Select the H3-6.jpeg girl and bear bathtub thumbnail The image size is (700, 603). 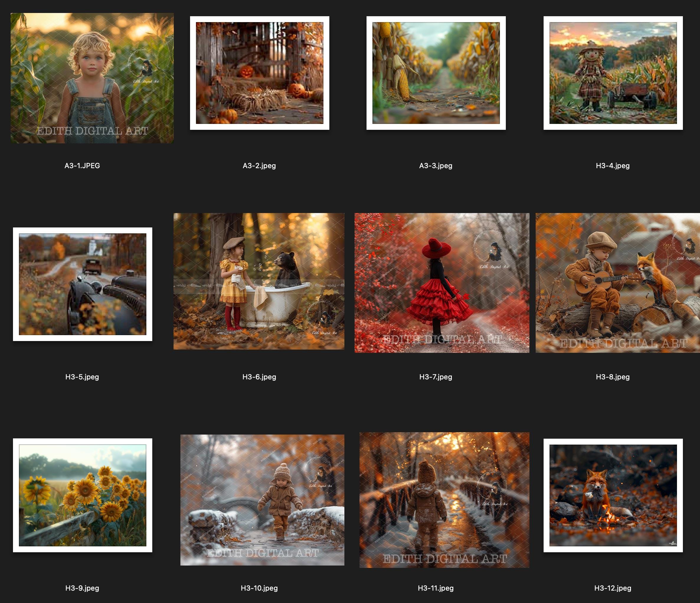click(x=259, y=281)
